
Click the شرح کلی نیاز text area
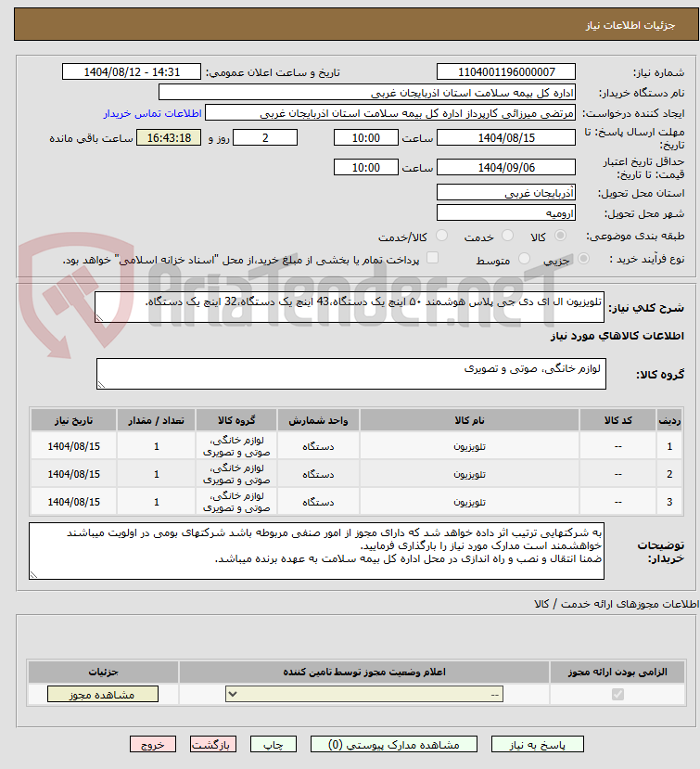click(x=349, y=307)
